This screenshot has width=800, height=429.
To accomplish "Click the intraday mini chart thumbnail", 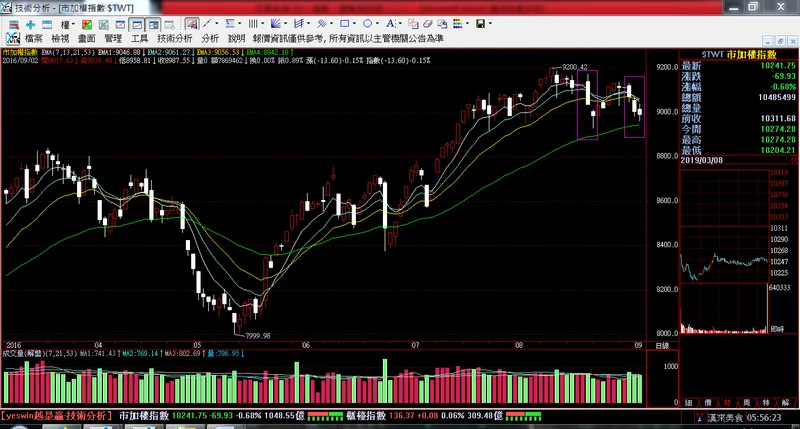I will [724, 251].
